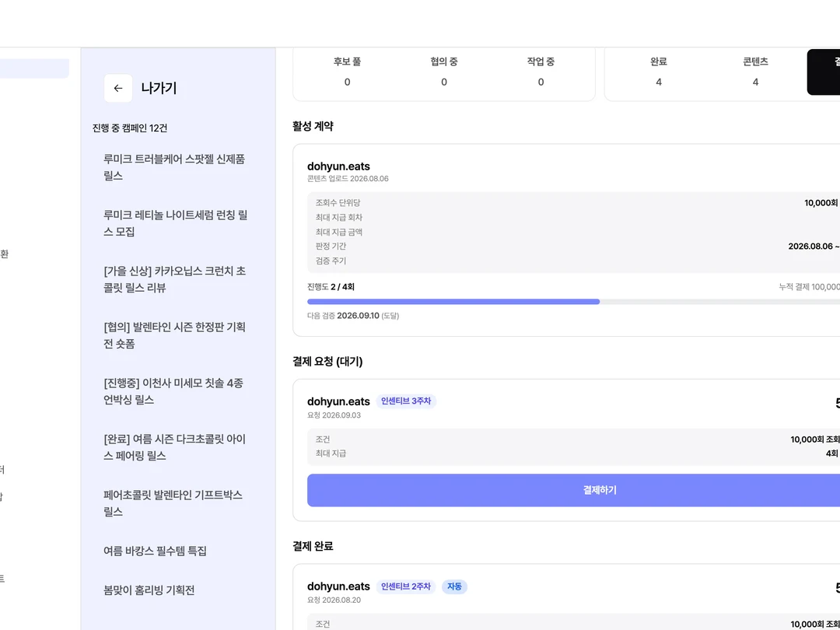Select the 콘텐츠 stat tab
840x630 pixels.
pyautogui.click(x=755, y=72)
